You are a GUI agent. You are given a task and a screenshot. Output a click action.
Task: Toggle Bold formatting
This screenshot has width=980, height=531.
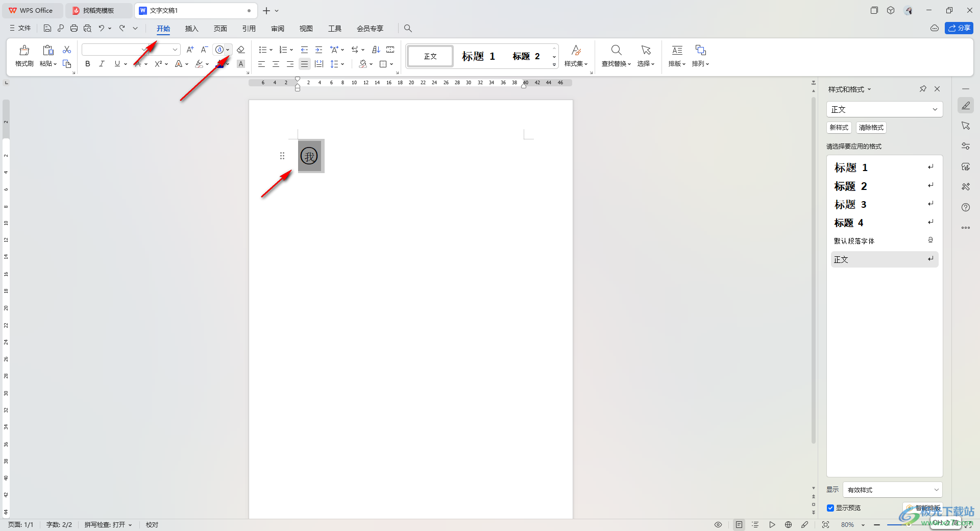(x=88, y=64)
